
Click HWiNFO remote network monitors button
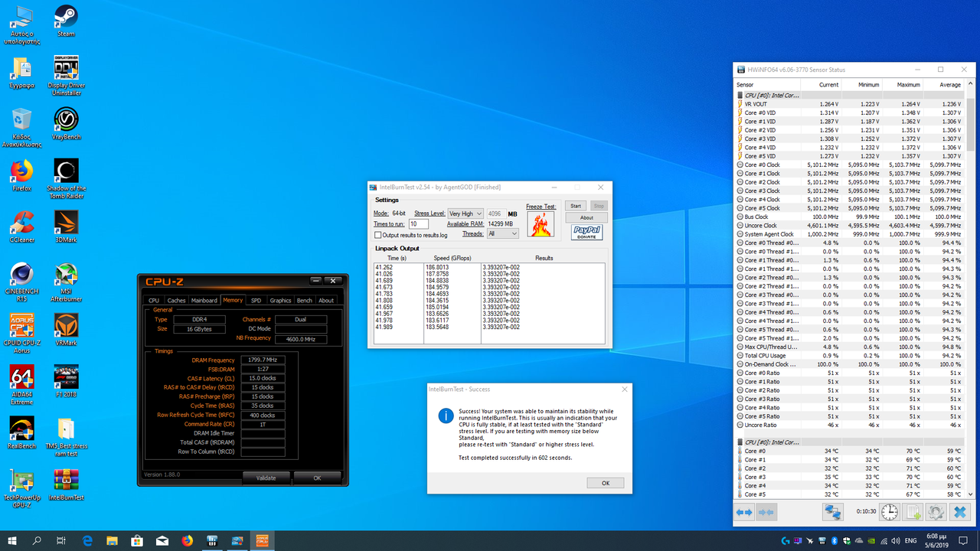(833, 512)
